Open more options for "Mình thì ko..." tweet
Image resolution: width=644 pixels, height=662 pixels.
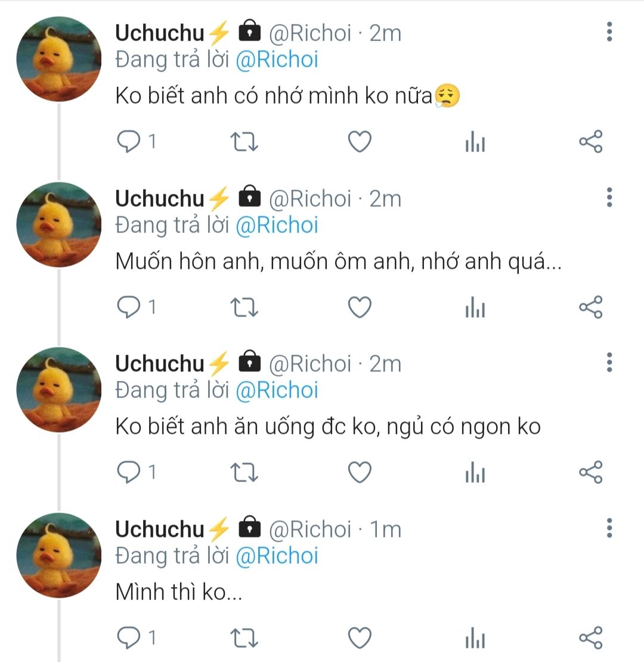pyautogui.click(x=609, y=528)
